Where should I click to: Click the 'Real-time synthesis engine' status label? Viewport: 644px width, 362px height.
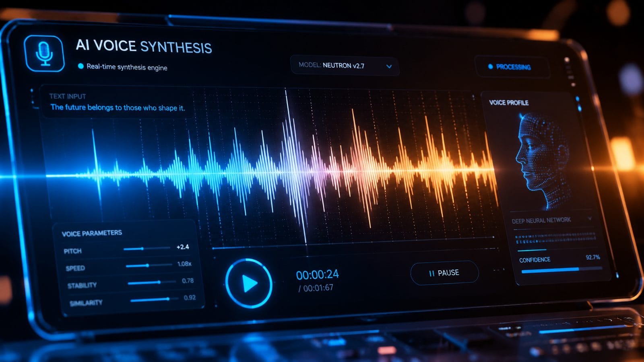point(127,67)
